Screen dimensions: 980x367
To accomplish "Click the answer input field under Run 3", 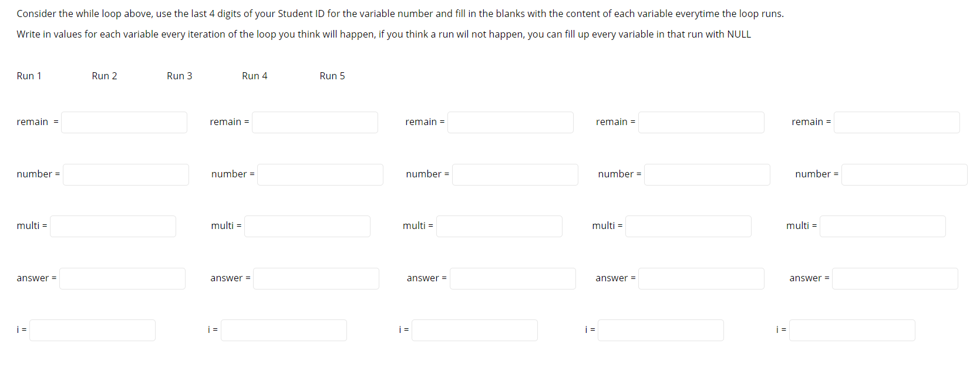I will (512, 278).
